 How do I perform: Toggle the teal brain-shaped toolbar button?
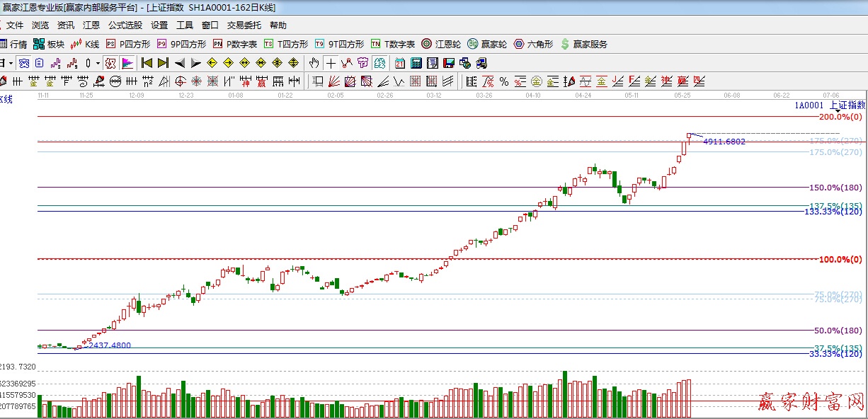click(379, 63)
